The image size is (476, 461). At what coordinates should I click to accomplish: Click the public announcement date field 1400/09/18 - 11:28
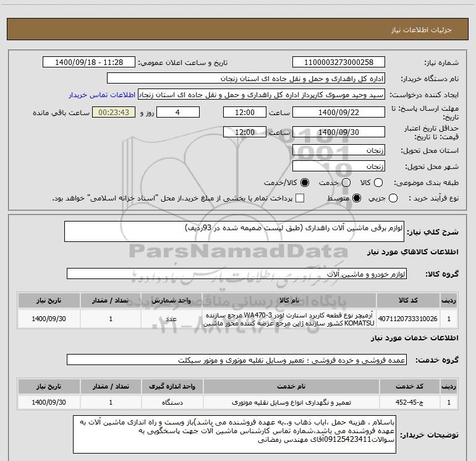coord(89,62)
